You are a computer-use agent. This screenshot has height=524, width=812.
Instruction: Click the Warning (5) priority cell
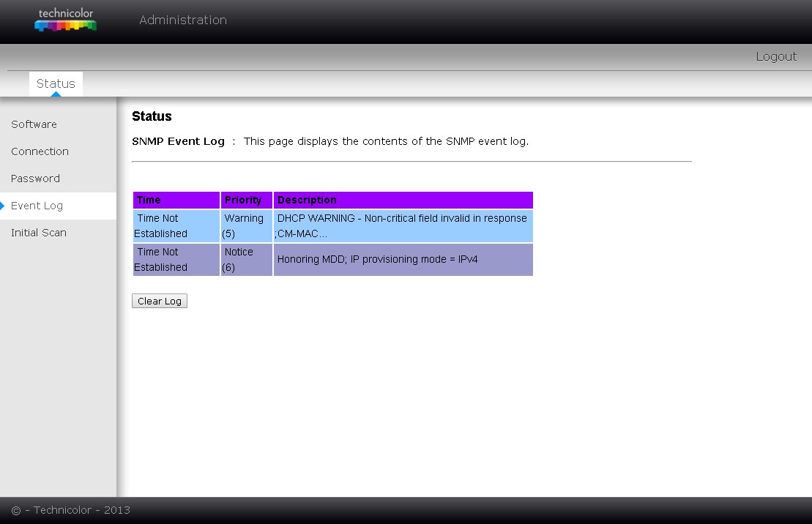[246, 226]
